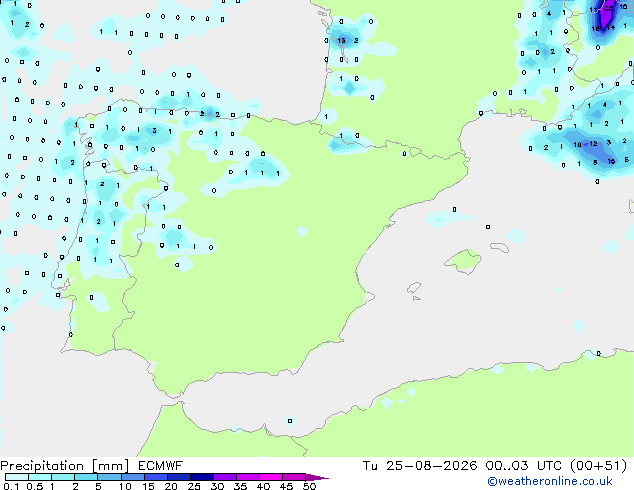Click the "Precipitation [mm]" title text

click(64, 466)
